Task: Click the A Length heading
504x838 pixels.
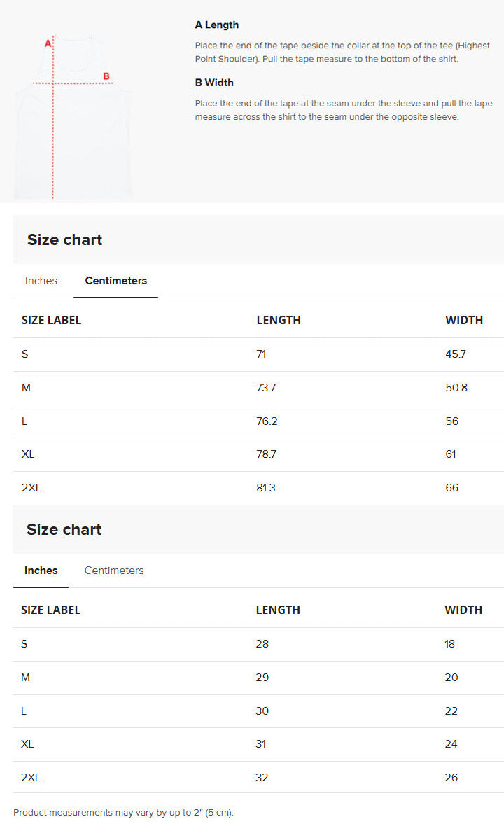Action: coord(217,25)
